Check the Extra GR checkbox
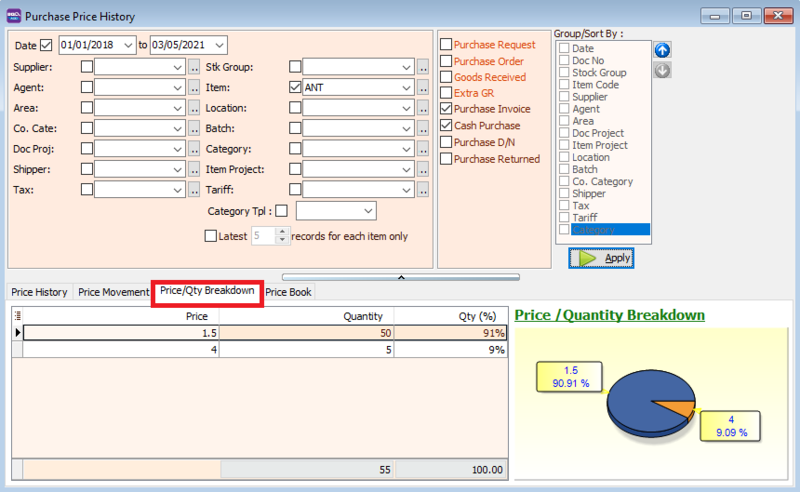The height and width of the screenshot is (492, 800). coord(446,92)
